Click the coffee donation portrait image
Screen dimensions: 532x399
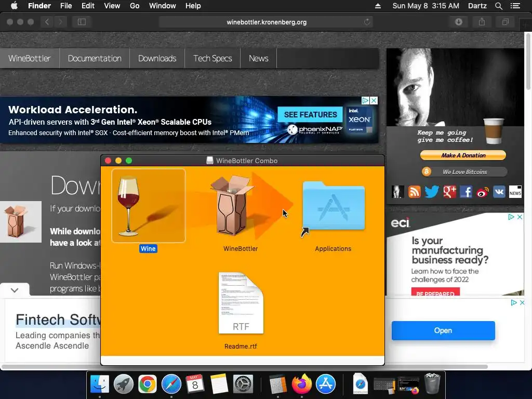(x=455, y=87)
